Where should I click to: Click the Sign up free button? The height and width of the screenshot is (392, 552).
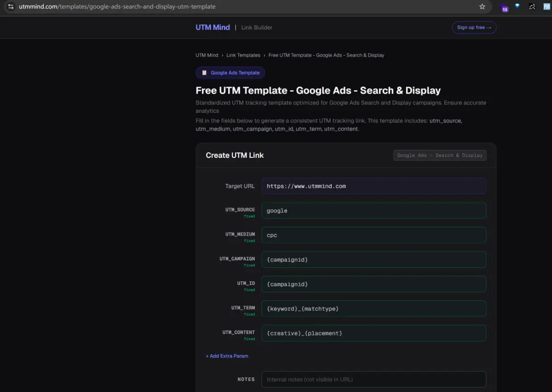click(x=474, y=27)
